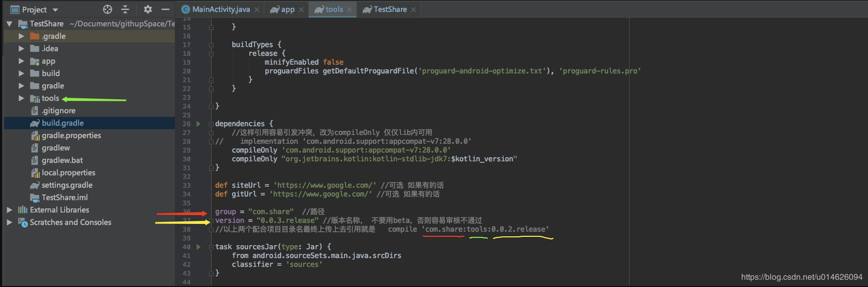Select gradle.properties in the project tree
This screenshot has width=868, height=287.
click(x=71, y=135)
